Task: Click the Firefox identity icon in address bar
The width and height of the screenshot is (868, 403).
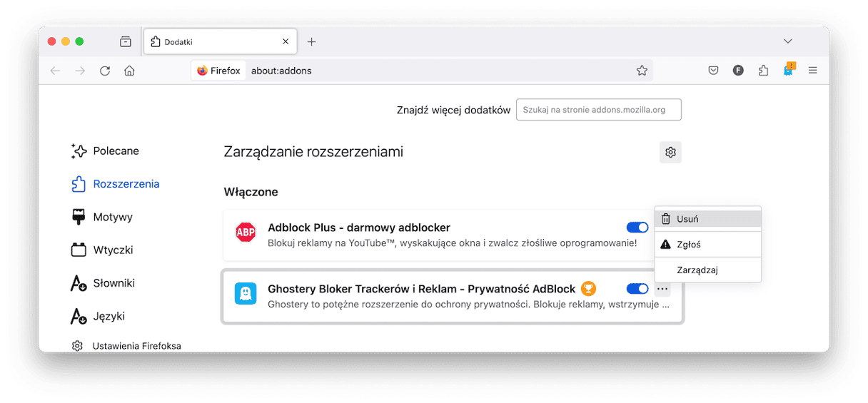Action: coord(218,71)
